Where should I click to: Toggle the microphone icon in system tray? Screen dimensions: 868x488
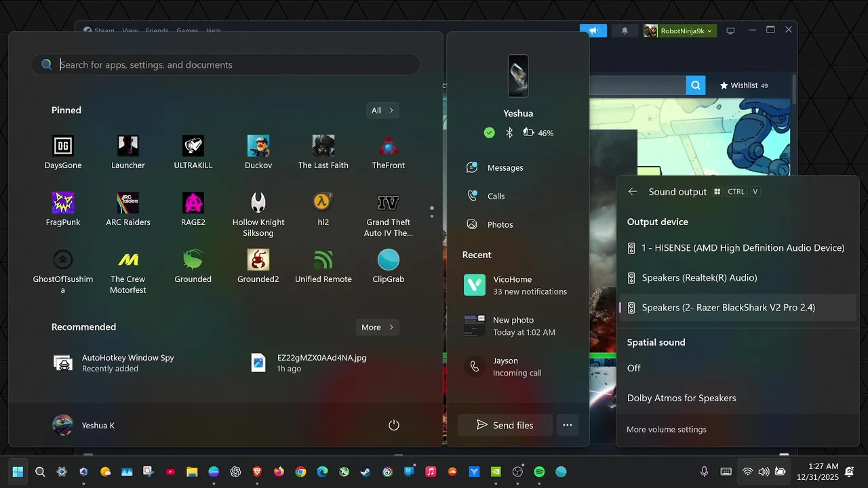coord(704,472)
